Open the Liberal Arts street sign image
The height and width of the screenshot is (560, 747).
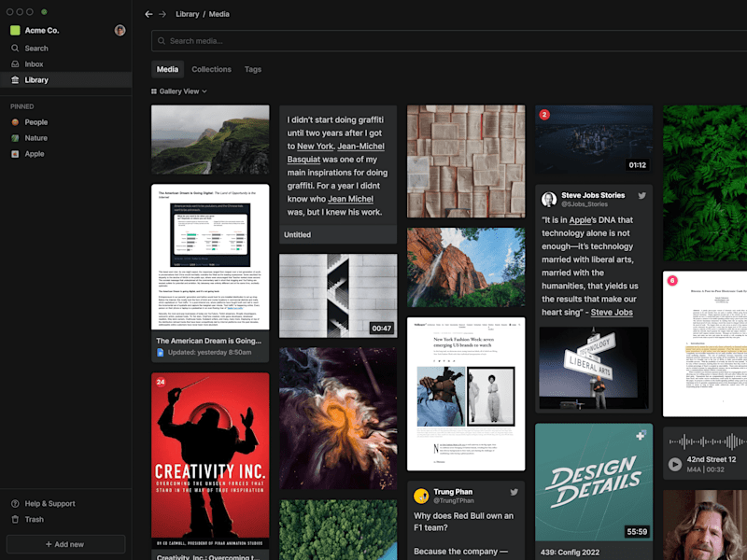(594, 368)
